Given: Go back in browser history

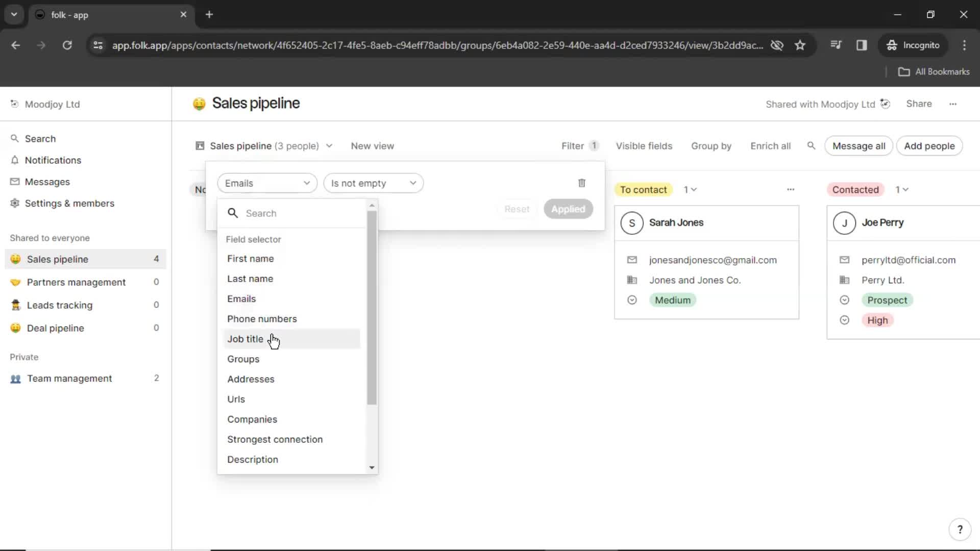Looking at the screenshot, I should click(16, 45).
